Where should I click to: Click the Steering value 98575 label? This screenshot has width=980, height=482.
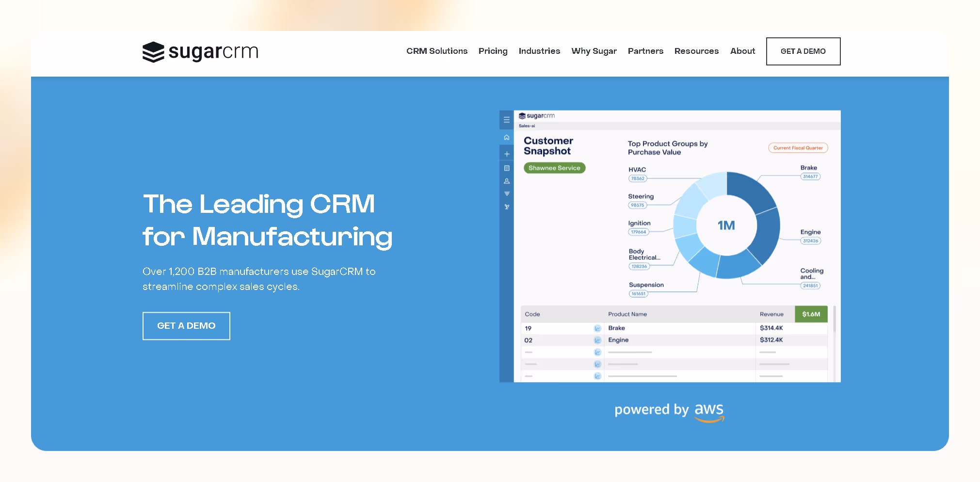pyautogui.click(x=637, y=205)
